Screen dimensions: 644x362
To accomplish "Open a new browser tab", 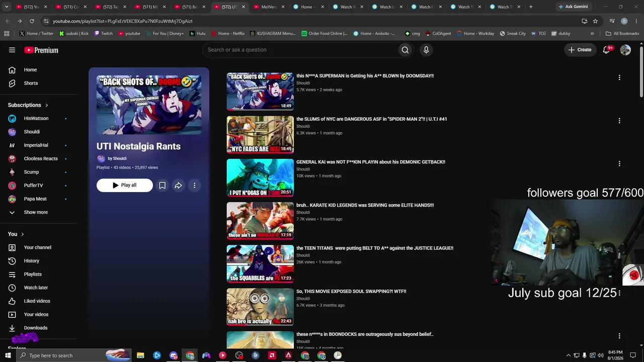I will 531,7.
